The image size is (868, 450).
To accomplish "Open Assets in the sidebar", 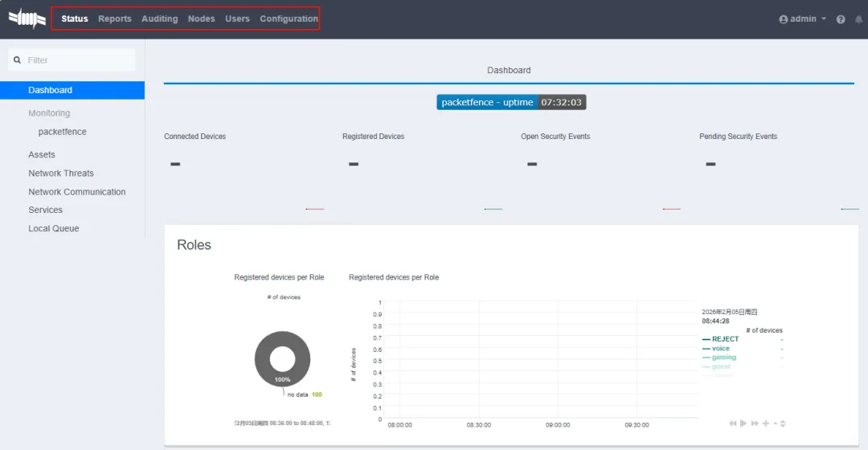I will [x=42, y=154].
